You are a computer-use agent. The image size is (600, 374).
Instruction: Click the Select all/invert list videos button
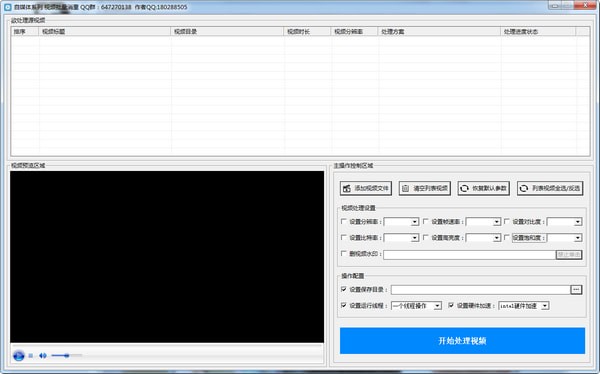[550, 188]
